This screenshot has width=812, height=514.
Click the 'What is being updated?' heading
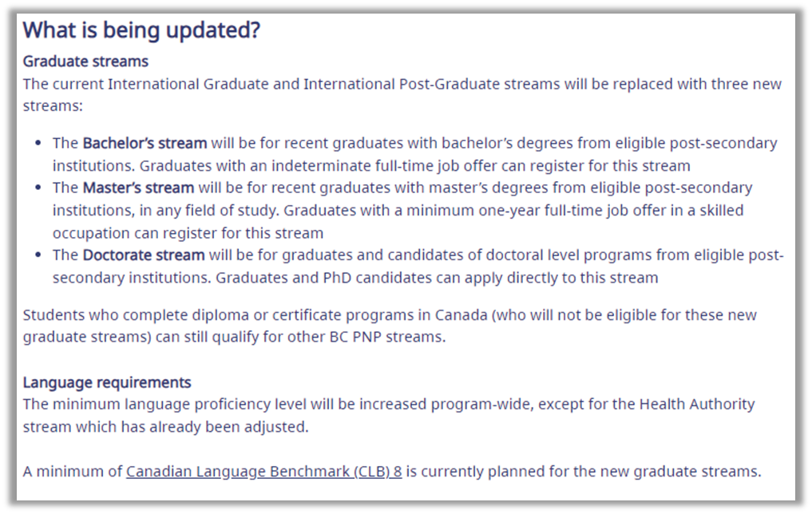pos(141,30)
